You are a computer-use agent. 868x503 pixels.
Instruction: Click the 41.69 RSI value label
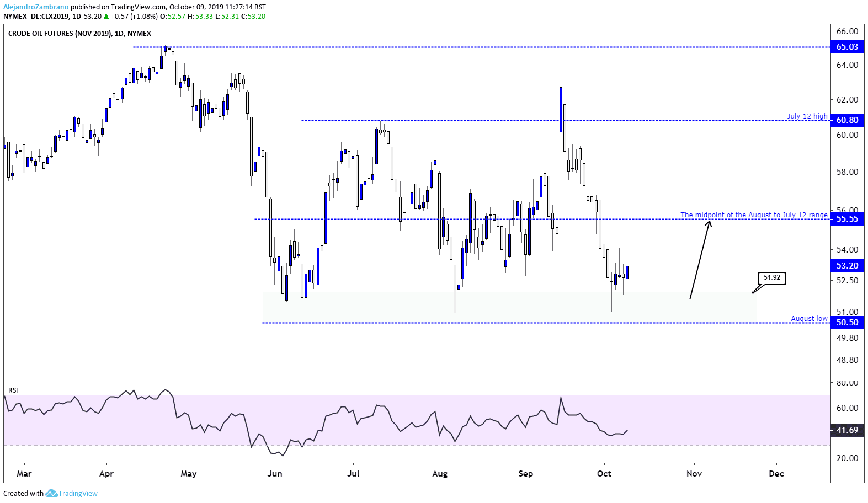(847, 430)
